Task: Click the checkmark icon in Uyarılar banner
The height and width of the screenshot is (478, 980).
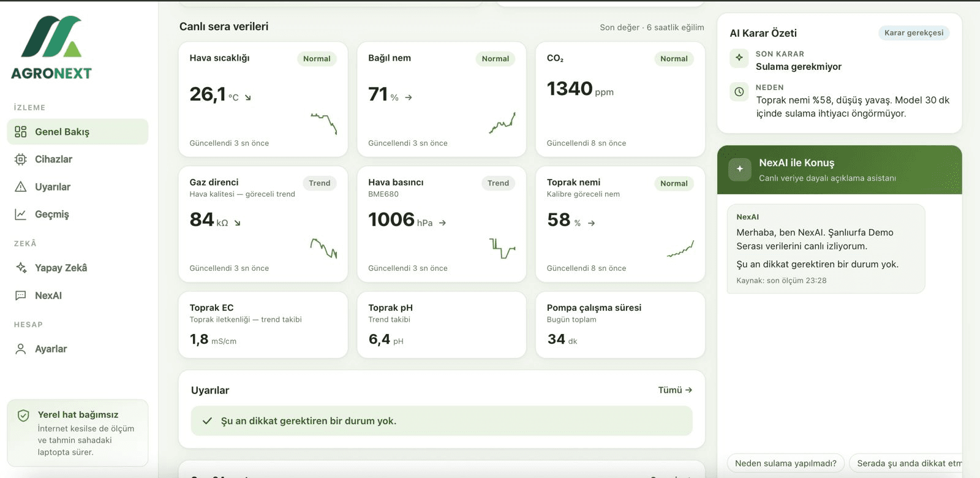Action: [207, 421]
